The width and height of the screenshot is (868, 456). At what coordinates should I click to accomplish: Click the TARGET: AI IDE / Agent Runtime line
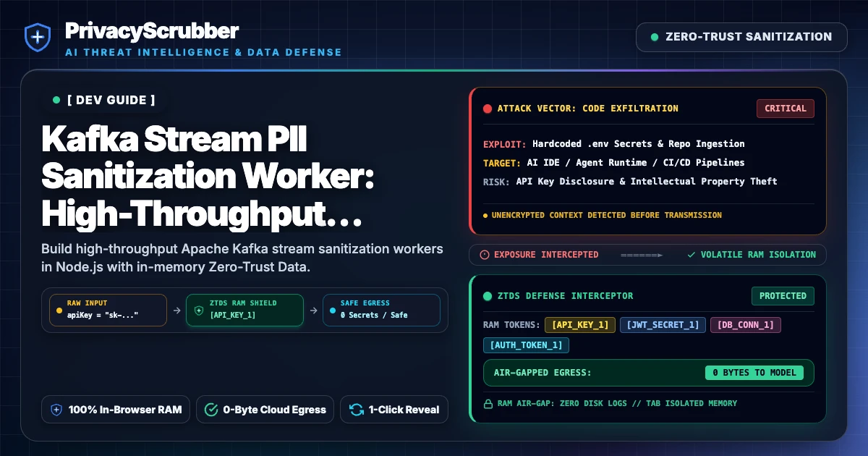pyautogui.click(x=614, y=163)
